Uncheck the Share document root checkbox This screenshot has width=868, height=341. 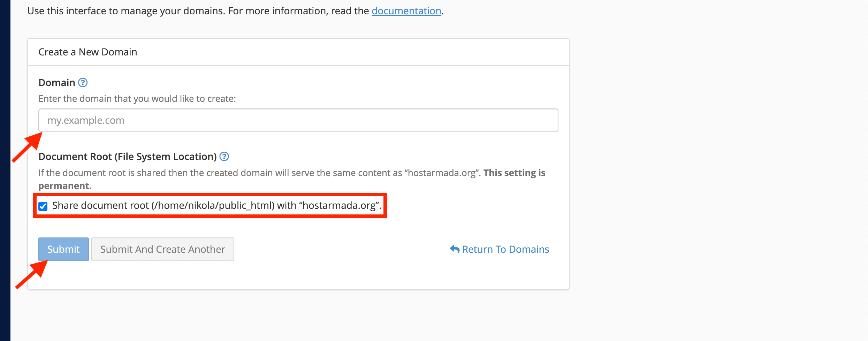(43, 206)
